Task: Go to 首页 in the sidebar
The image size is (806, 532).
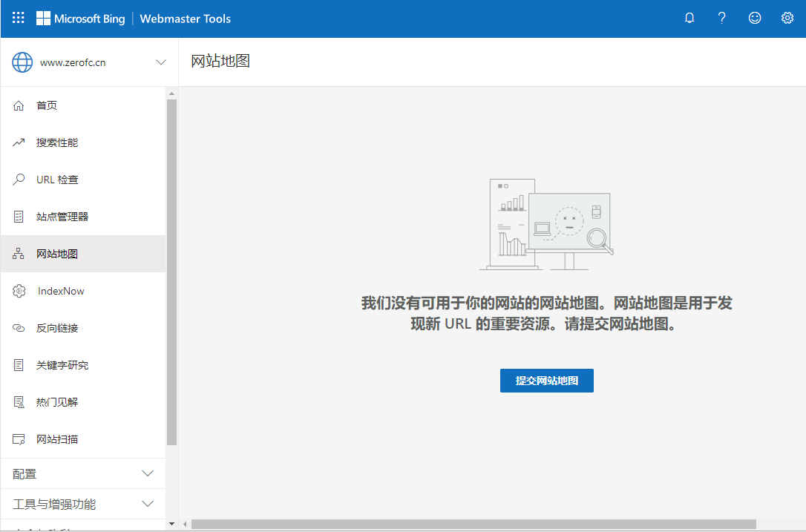Action: 83,105
